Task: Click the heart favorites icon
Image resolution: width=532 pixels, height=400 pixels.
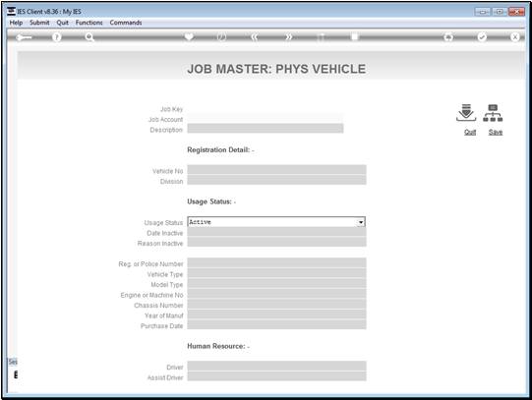Action: [189, 36]
